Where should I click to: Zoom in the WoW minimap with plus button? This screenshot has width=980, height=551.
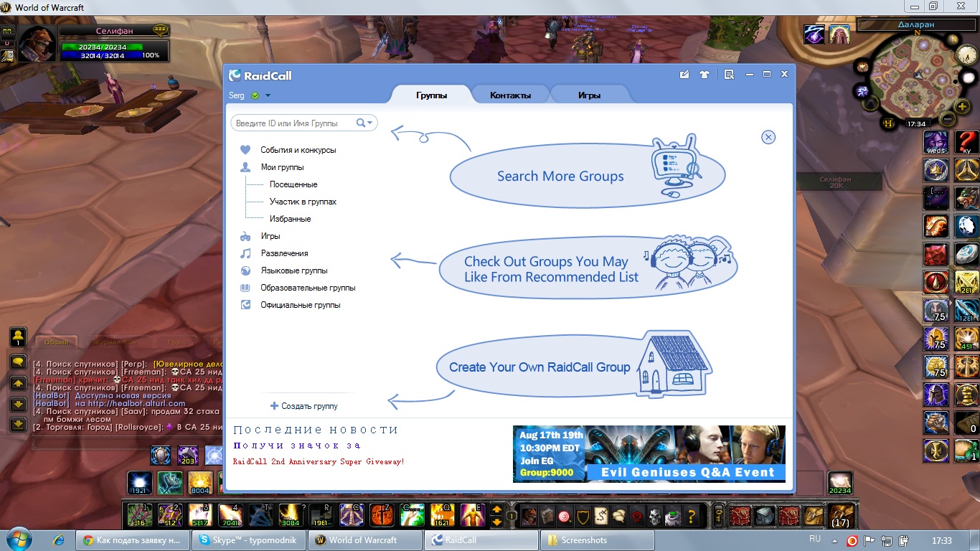[x=963, y=107]
